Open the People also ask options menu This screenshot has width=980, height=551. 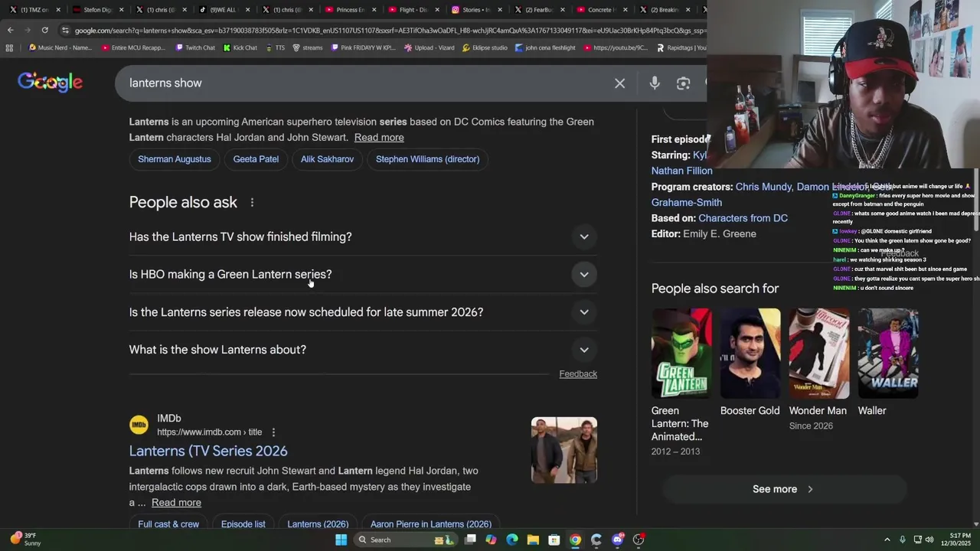[x=252, y=203]
